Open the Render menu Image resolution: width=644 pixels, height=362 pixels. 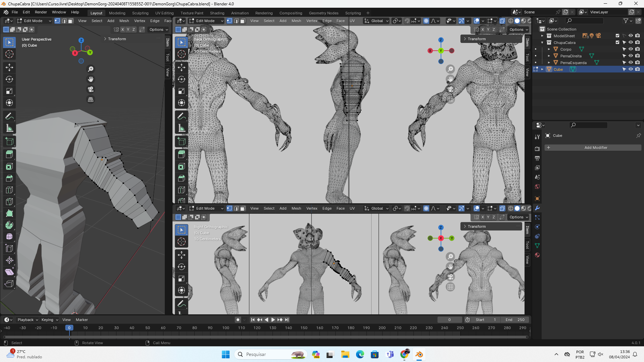(41, 12)
